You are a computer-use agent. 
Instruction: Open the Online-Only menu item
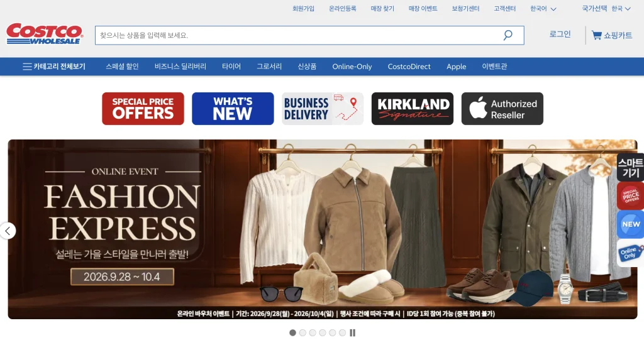click(x=352, y=67)
